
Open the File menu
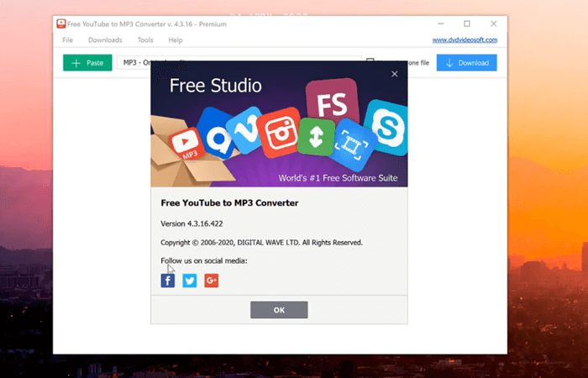click(67, 39)
